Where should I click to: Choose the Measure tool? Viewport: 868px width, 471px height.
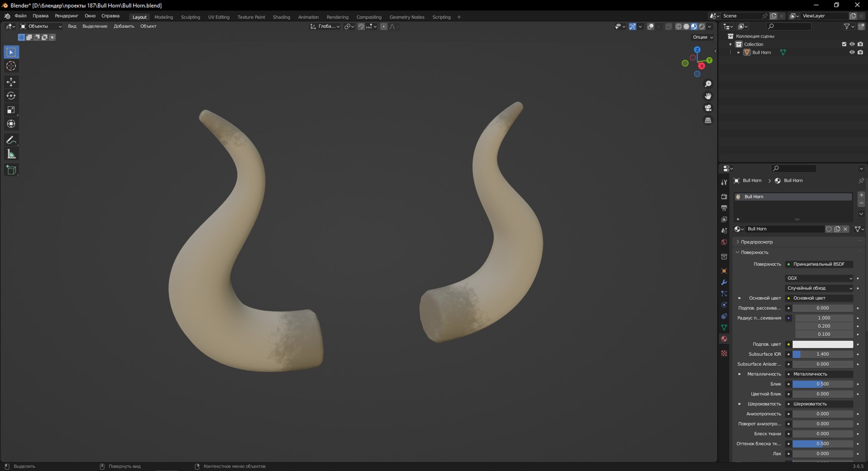pos(11,154)
